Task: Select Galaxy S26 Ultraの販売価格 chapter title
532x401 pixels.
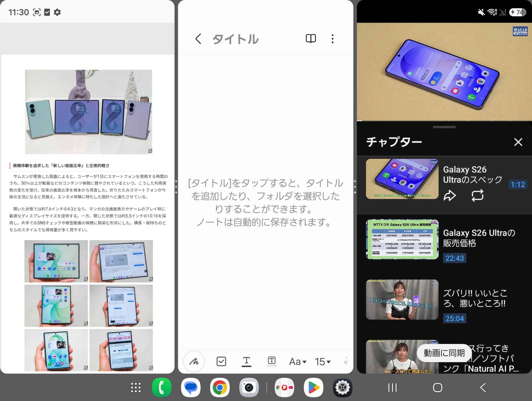Action: click(x=479, y=238)
